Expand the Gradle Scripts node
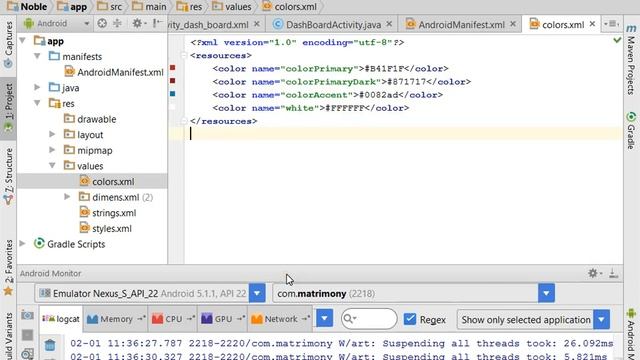The width and height of the screenshot is (640, 360). coord(22,244)
